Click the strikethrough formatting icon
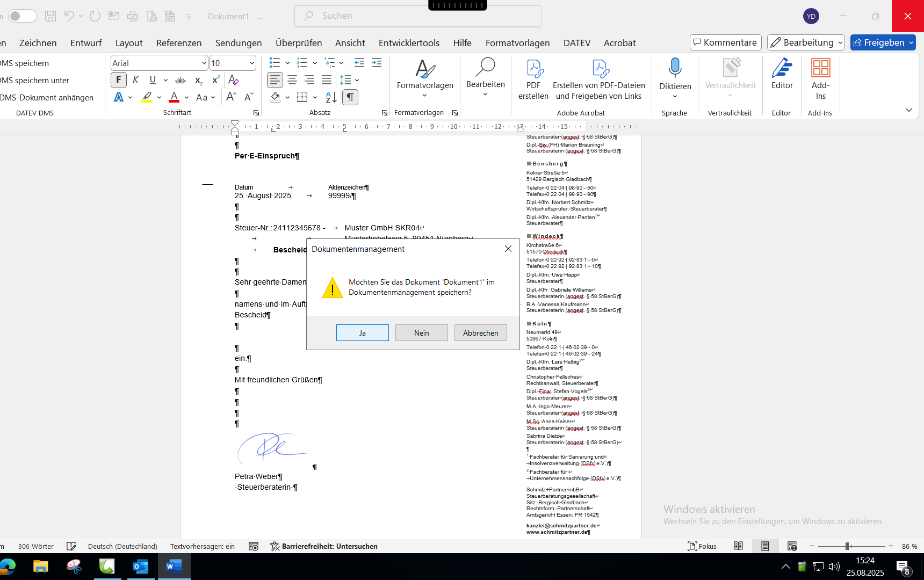924x580 pixels. coord(181,80)
